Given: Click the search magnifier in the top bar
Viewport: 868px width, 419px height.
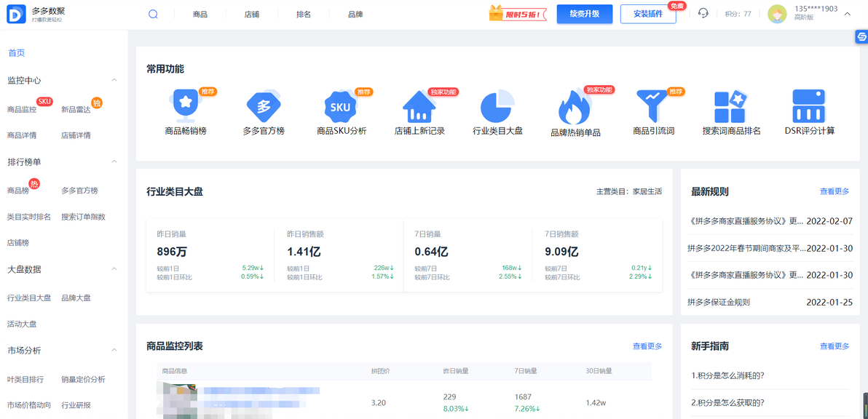Looking at the screenshot, I should point(151,14).
